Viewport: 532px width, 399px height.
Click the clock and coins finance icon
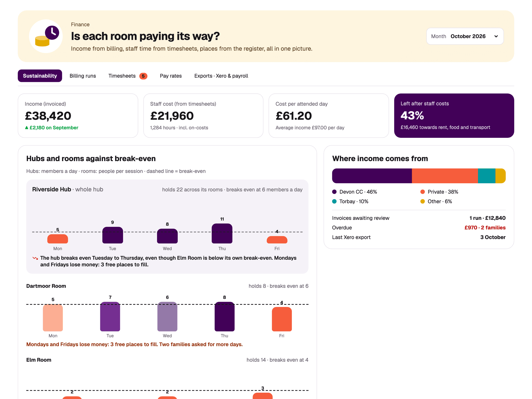tap(46, 36)
